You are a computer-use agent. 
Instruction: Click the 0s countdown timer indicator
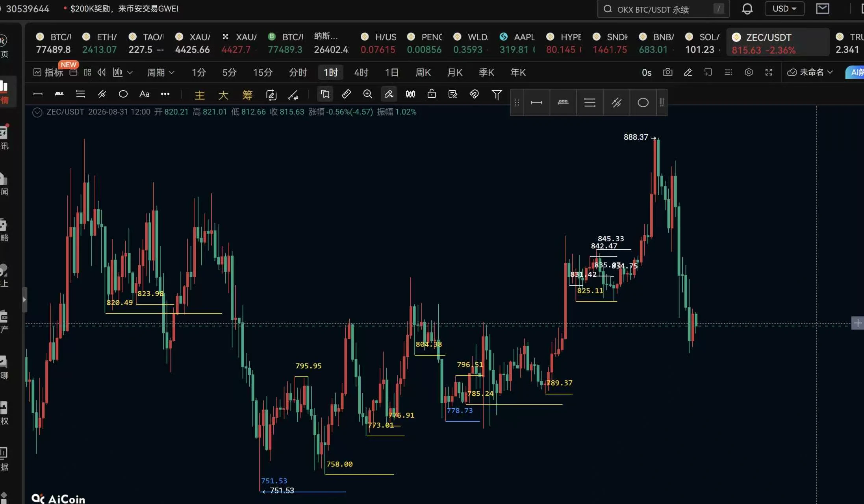(x=647, y=72)
